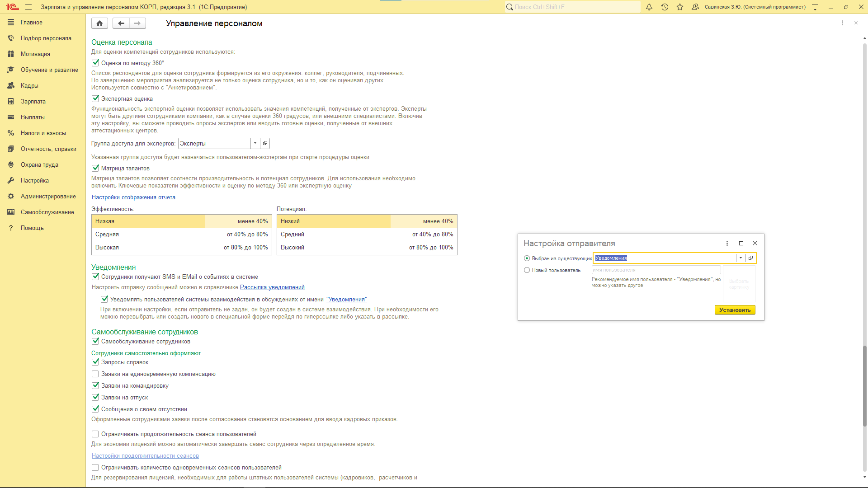Open service settings dropdown icon in title bar
This screenshot has height=488, width=868.
point(815,7)
